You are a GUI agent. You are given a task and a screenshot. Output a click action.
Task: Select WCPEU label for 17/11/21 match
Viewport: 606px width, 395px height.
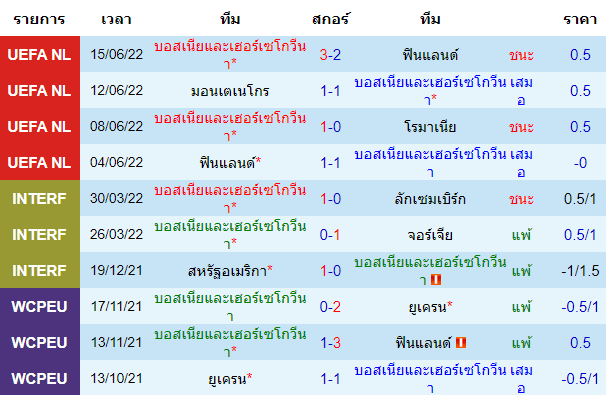click(39, 306)
